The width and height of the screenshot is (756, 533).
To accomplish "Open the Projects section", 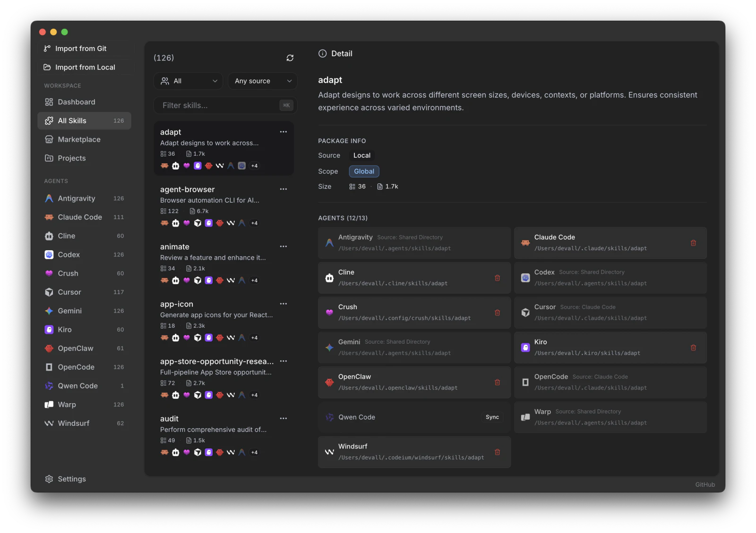I will point(84,158).
